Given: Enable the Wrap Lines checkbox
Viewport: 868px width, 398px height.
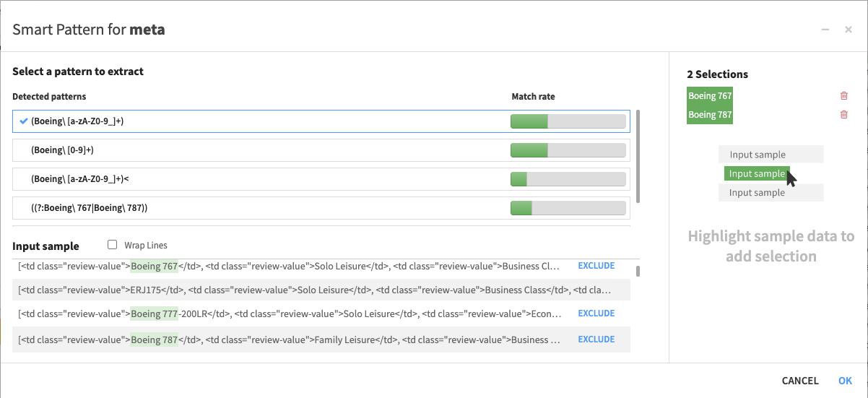Looking at the screenshot, I should coord(112,245).
